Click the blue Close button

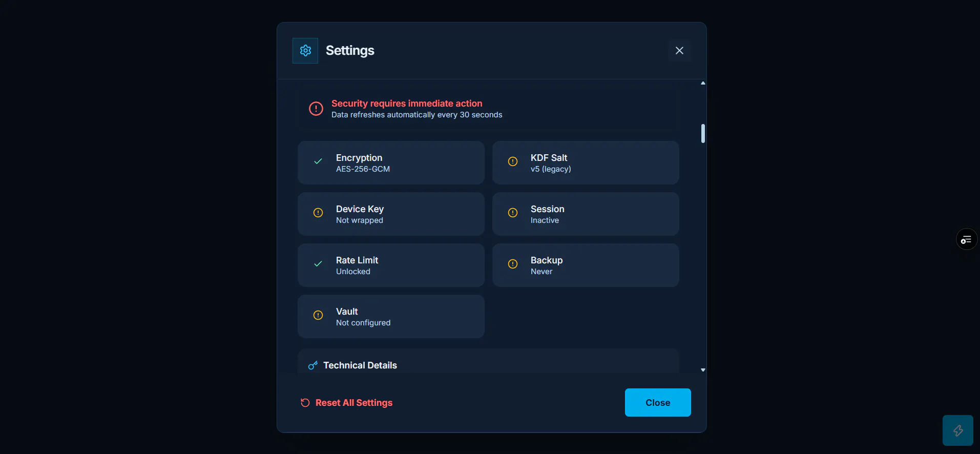pyautogui.click(x=658, y=403)
